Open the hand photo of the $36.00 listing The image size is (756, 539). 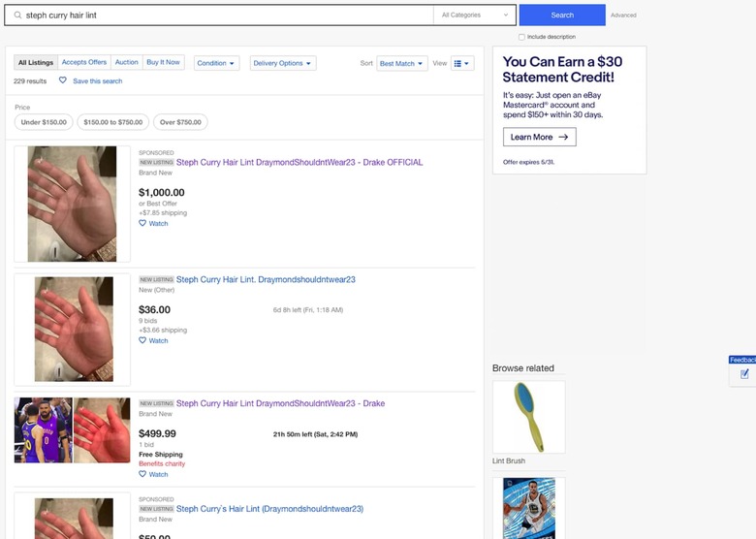pos(74,329)
